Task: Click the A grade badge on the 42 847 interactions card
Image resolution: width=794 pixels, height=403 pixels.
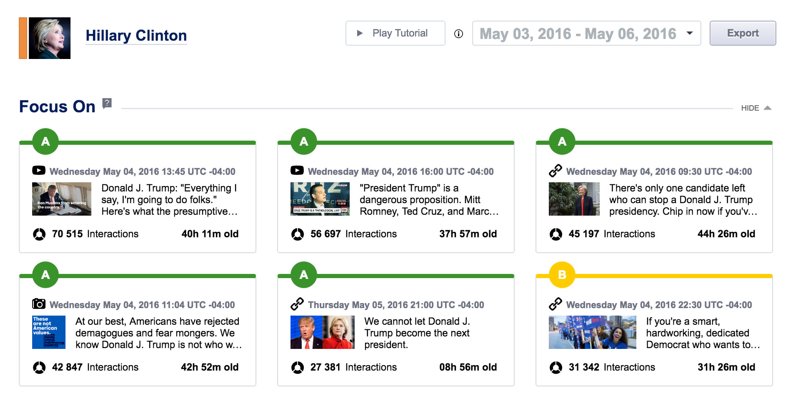Action: [x=46, y=275]
